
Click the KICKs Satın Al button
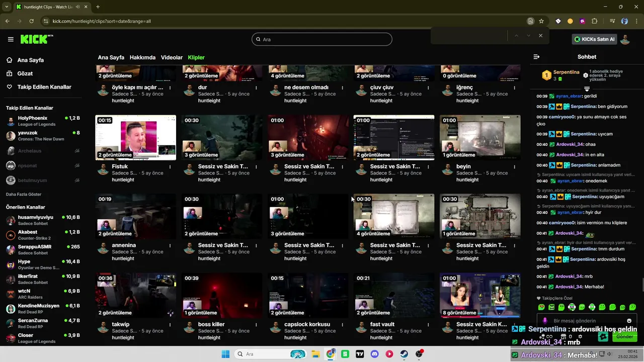594,39
